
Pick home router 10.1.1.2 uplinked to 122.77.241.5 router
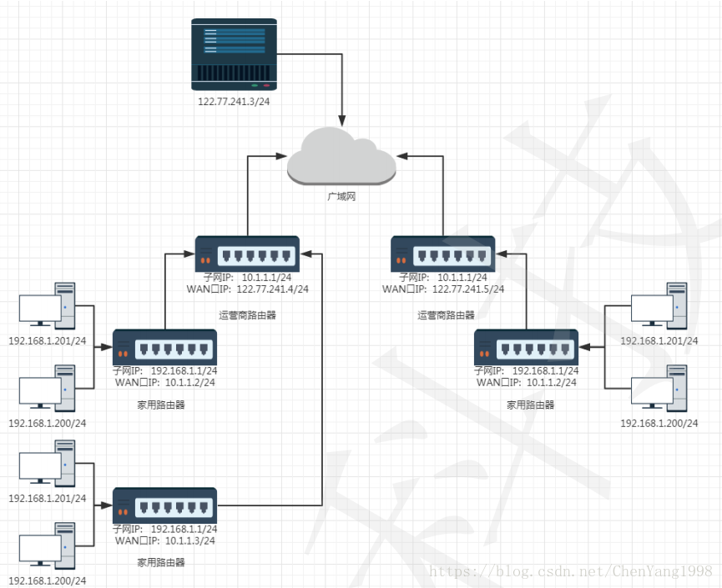pyautogui.click(x=527, y=347)
